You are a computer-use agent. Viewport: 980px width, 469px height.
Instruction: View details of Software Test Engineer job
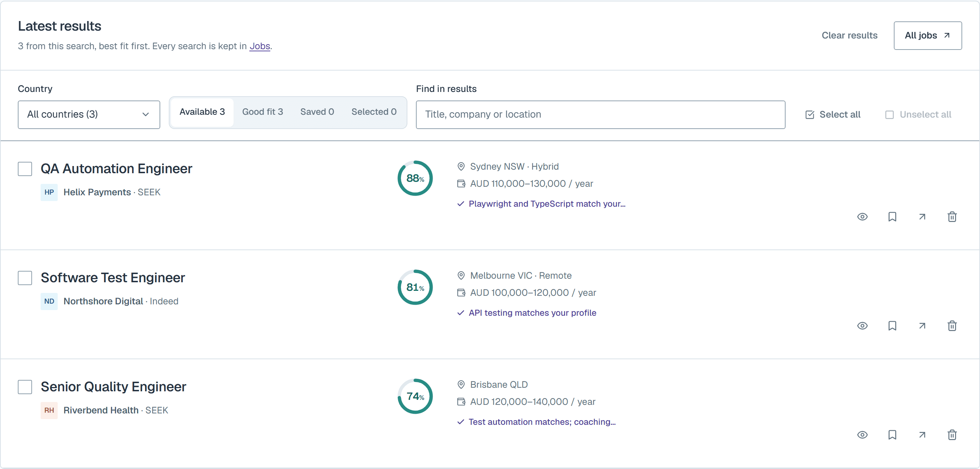[x=862, y=325]
